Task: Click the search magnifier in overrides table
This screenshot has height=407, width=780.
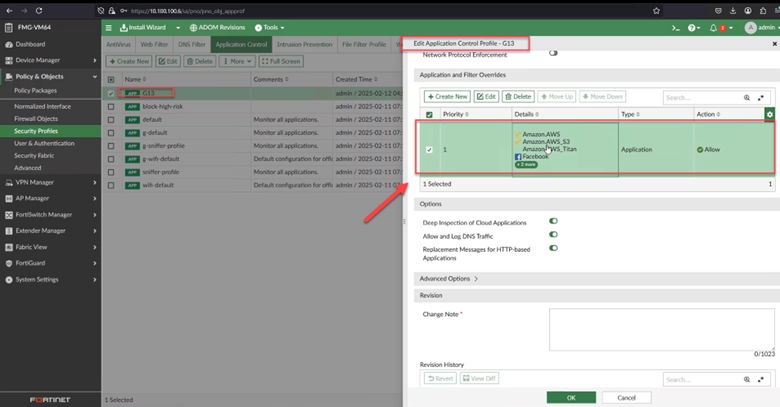Action: (747, 97)
